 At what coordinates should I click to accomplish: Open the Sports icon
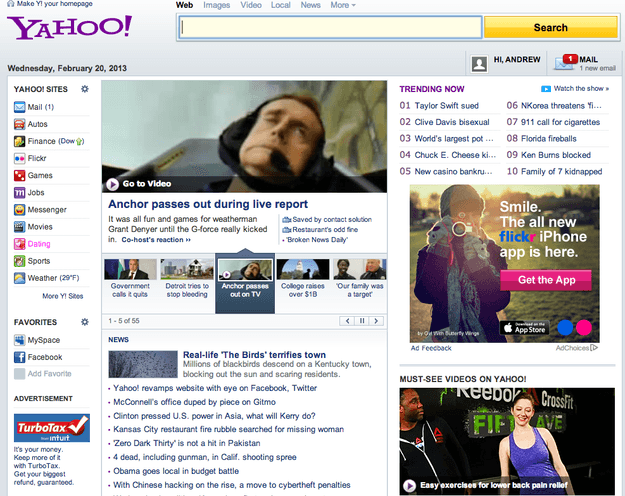tap(20, 261)
